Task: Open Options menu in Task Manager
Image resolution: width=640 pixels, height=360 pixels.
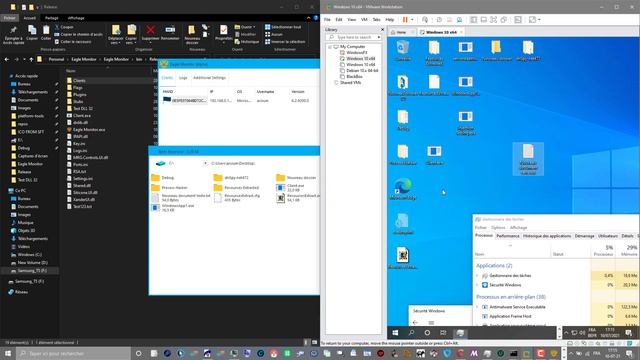Action: click(x=498, y=227)
